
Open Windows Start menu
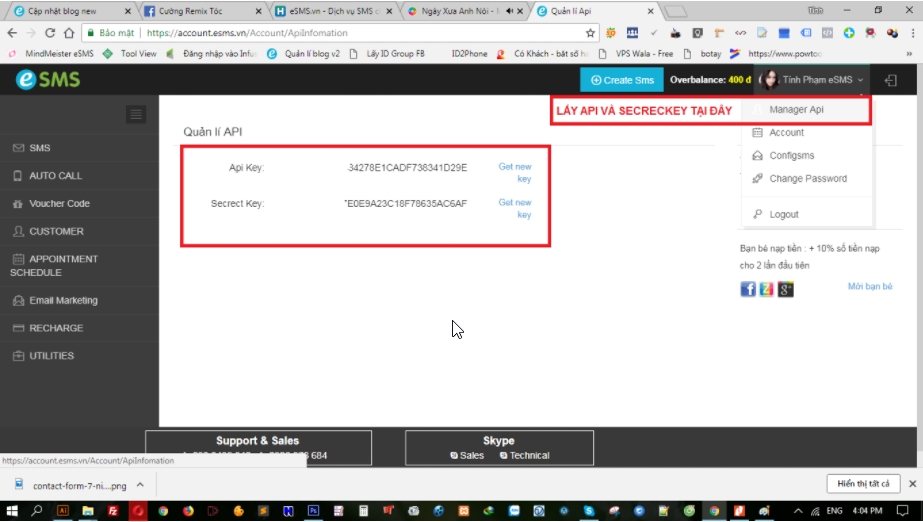click(x=12, y=510)
